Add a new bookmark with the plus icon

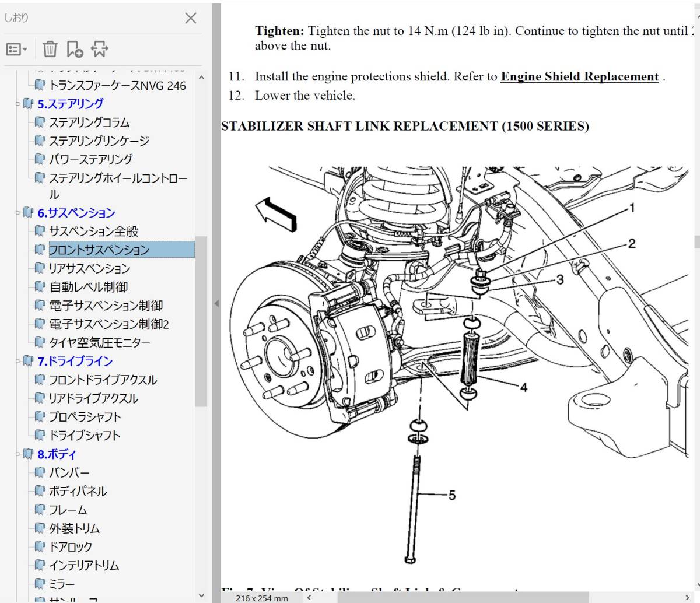(75, 50)
